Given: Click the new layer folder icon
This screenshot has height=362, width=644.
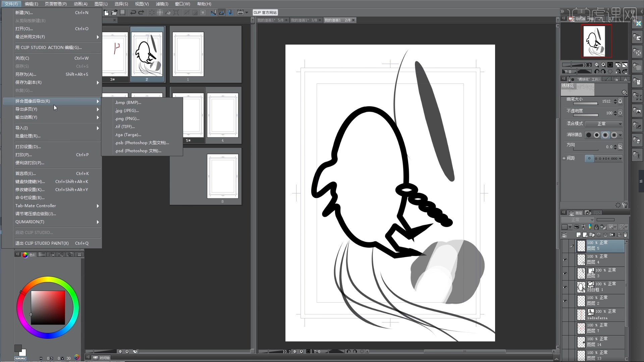Looking at the screenshot, I should pos(592,235).
